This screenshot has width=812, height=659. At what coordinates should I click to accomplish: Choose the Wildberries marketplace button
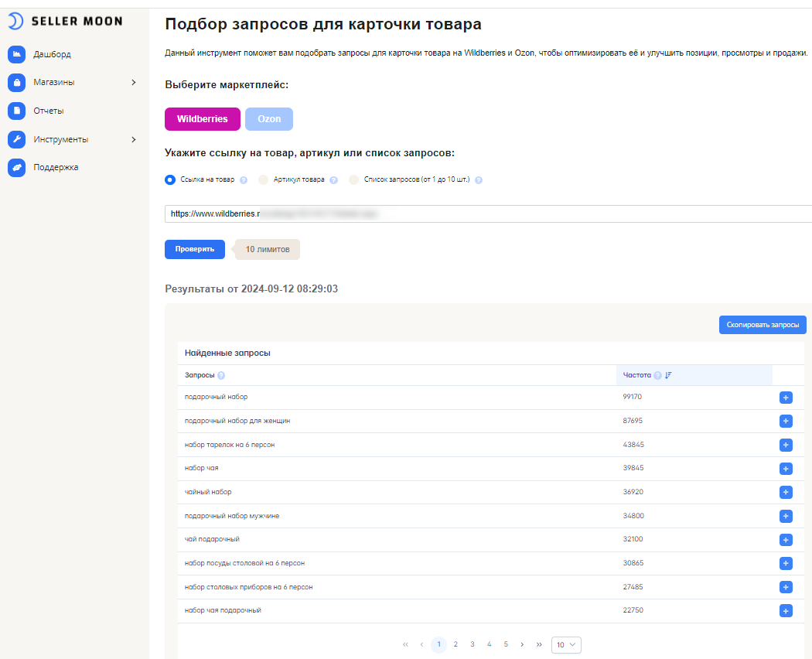click(x=203, y=119)
